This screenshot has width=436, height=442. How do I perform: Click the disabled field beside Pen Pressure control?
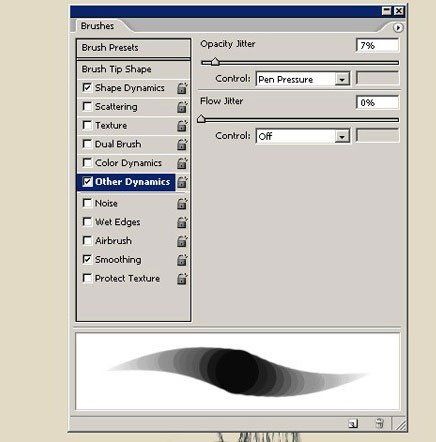coord(377,79)
